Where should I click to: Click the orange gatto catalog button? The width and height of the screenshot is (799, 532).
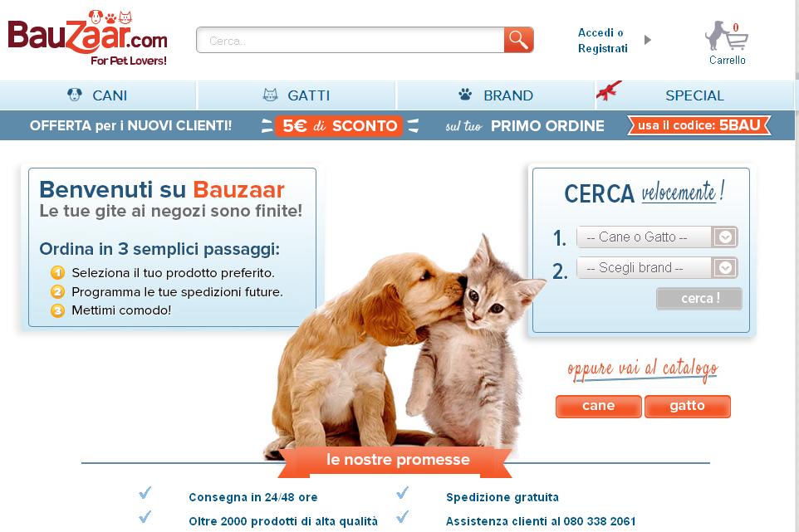pos(688,406)
